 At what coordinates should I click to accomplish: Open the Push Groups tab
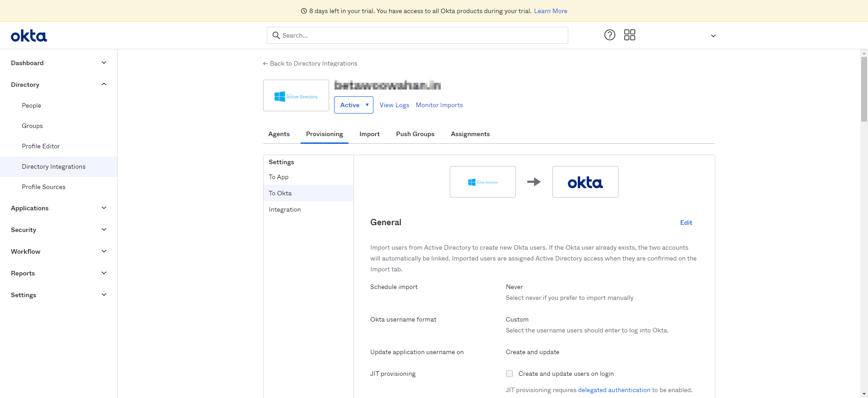click(x=415, y=134)
